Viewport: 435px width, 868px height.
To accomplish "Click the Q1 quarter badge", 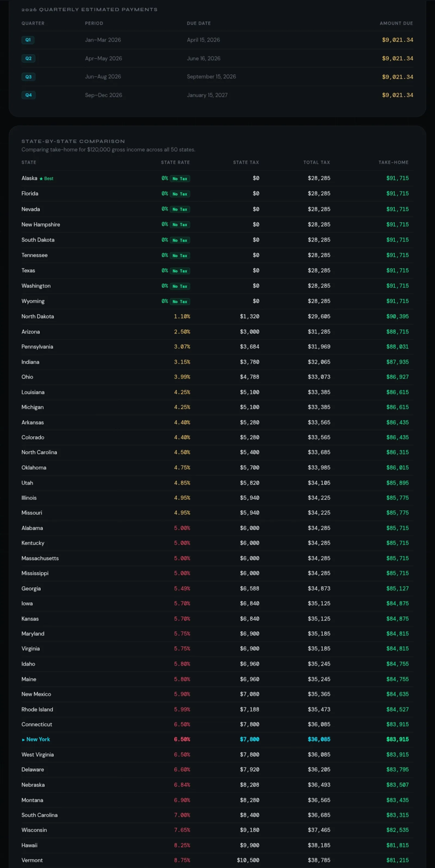I will (x=28, y=40).
